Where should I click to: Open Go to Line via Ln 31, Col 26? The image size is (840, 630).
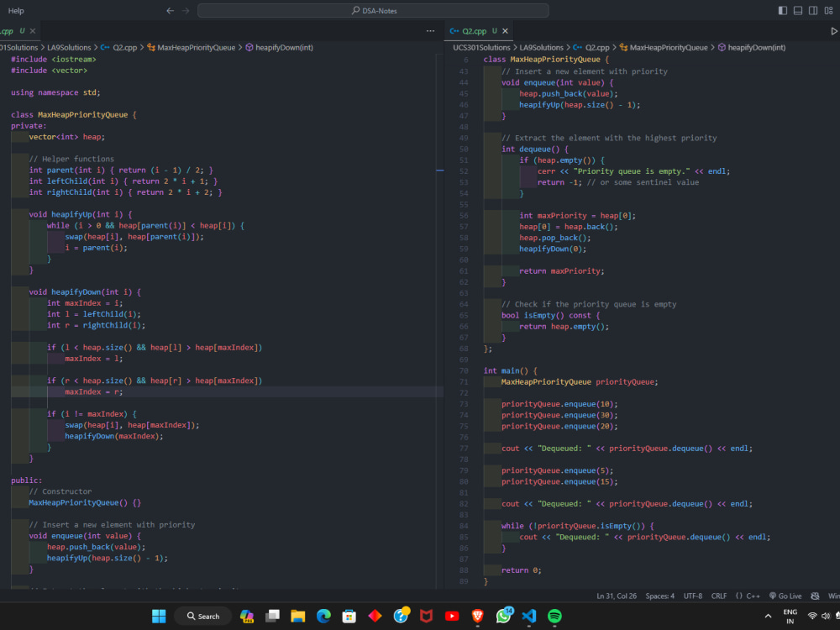pos(617,596)
